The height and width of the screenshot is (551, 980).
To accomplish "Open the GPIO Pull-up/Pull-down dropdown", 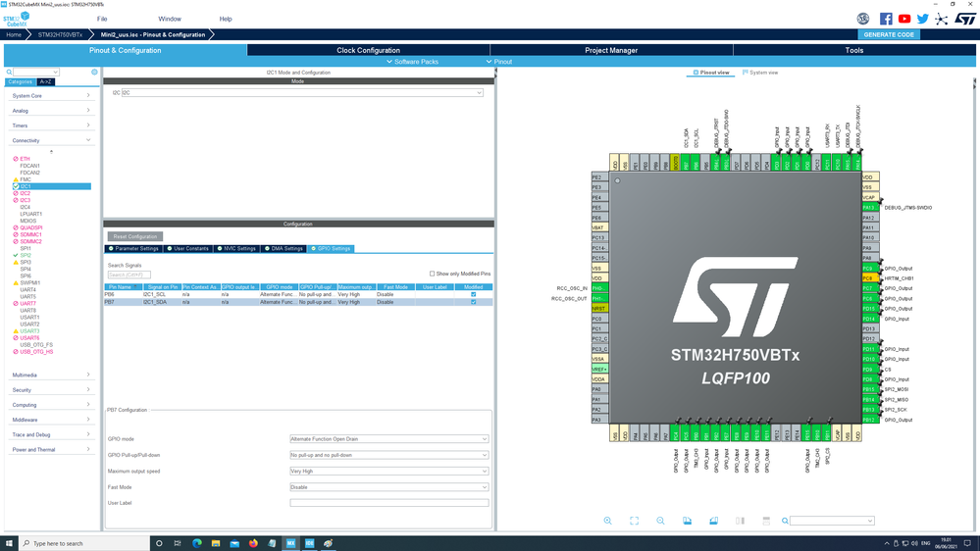I will [388, 455].
